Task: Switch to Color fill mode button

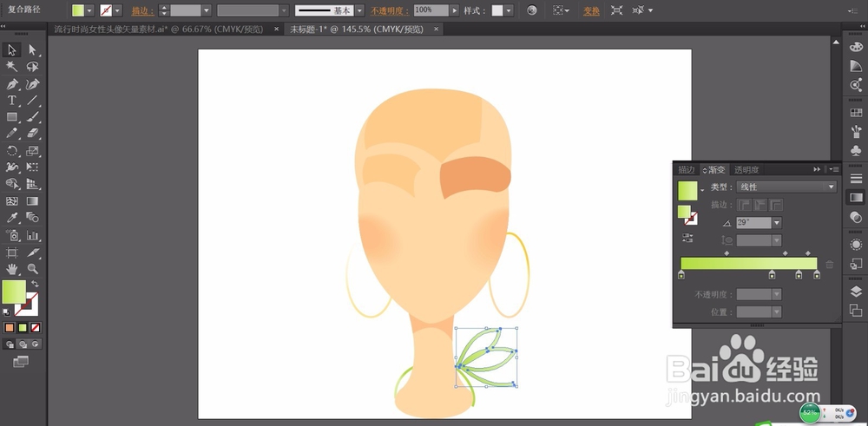Action: coord(10,327)
